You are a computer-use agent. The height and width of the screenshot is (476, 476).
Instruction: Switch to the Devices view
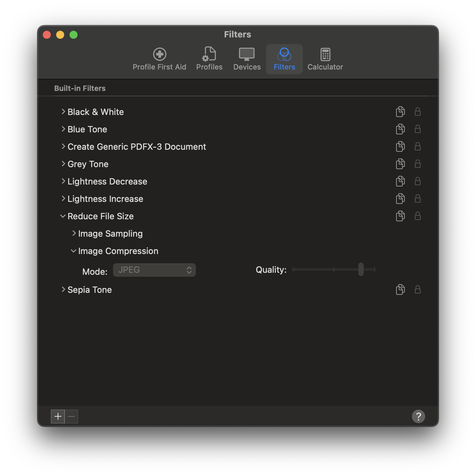(247, 59)
